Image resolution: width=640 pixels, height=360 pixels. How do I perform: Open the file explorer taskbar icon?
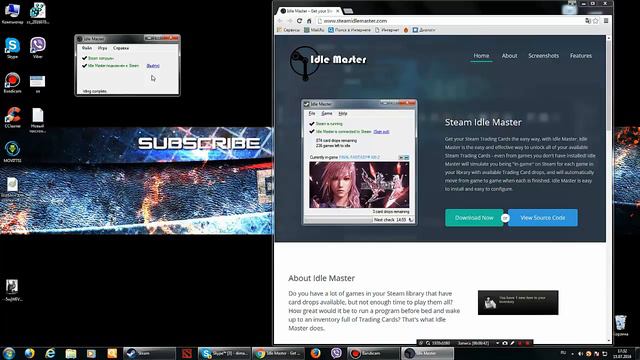(71, 353)
